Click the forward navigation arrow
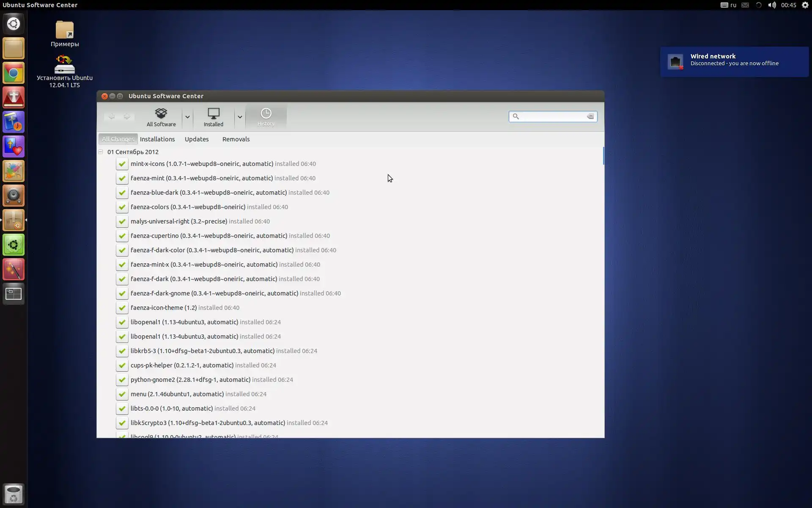Screen dimensions: 812x508 127,116
